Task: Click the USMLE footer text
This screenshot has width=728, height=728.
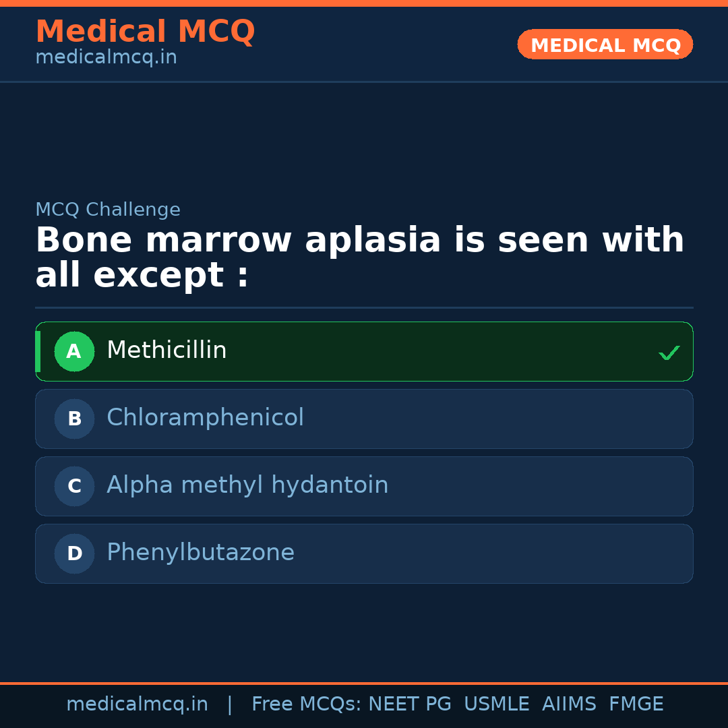Action: tap(496, 704)
